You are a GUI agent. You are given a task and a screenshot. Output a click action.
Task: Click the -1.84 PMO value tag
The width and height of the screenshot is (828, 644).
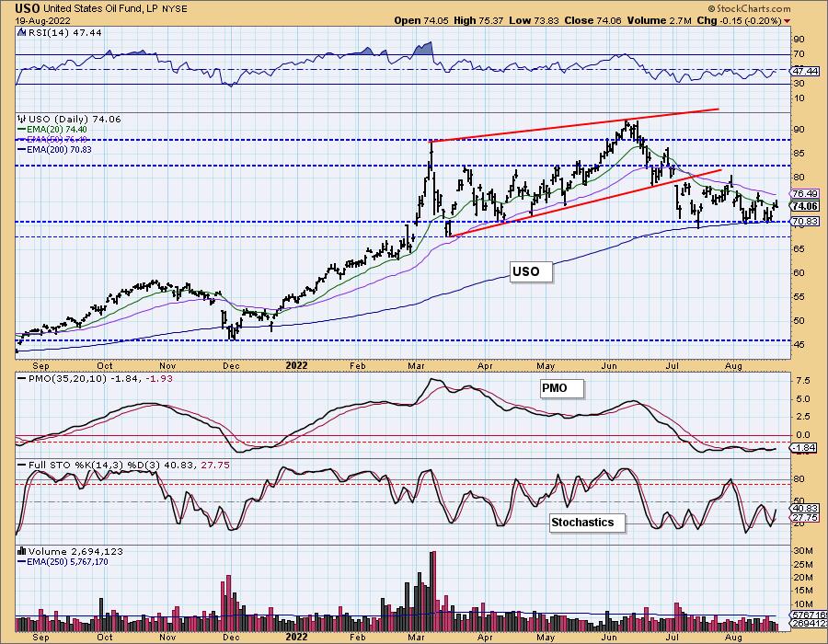pyautogui.click(x=804, y=448)
